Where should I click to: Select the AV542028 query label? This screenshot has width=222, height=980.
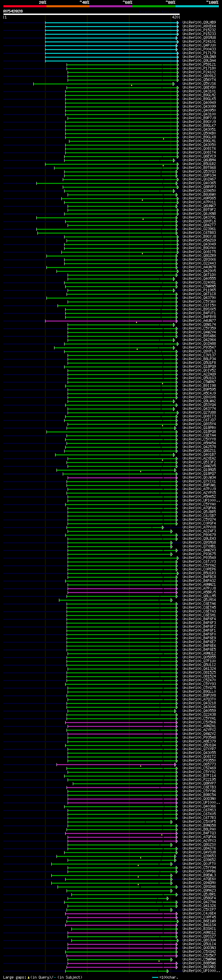13,11
